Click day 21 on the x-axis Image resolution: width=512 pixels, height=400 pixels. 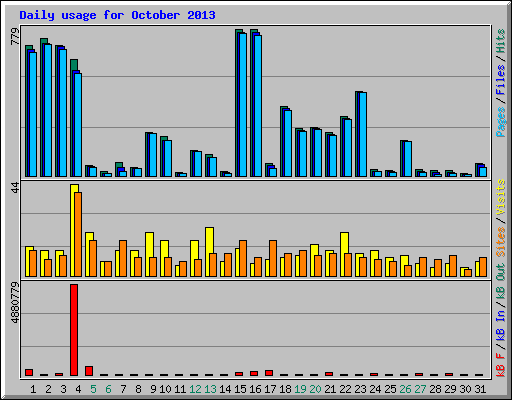tap(330, 389)
